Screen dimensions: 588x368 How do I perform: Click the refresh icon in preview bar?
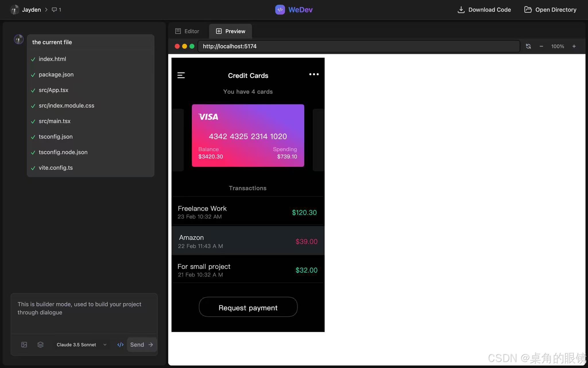pos(528,46)
